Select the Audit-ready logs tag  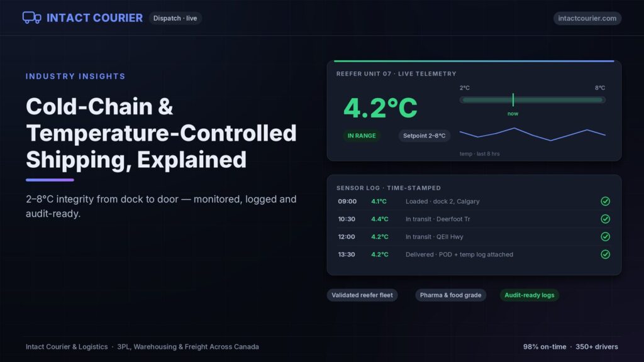(529, 295)
